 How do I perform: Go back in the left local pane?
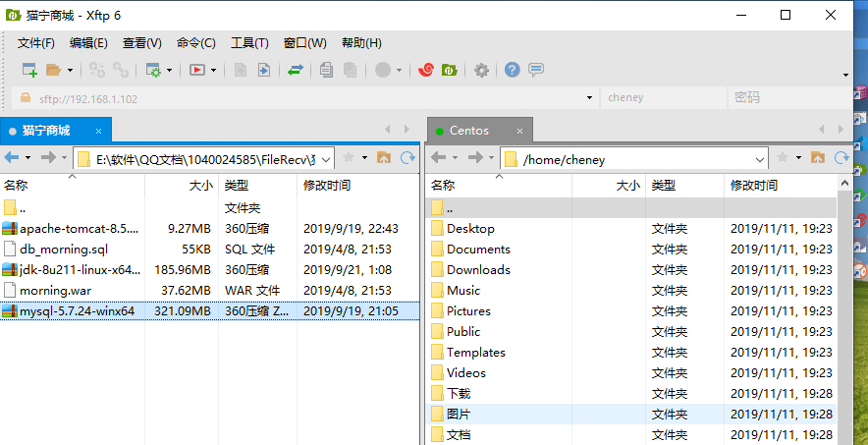coord(12,158)
